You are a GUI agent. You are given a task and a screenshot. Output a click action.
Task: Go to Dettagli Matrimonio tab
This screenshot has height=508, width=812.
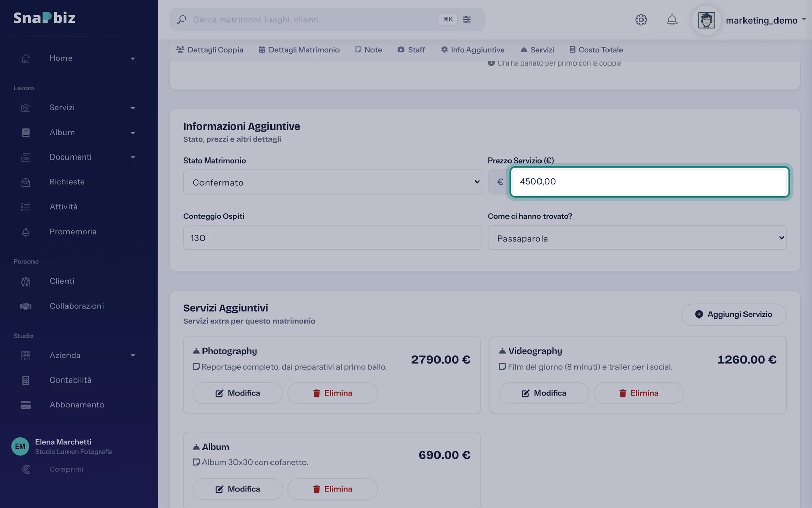tap(299, 50)
